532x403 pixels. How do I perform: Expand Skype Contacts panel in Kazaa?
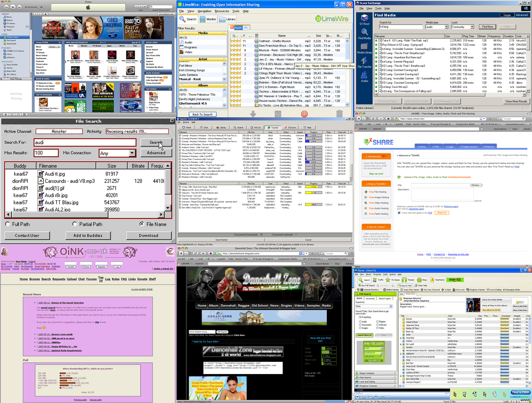coord(375,373)
